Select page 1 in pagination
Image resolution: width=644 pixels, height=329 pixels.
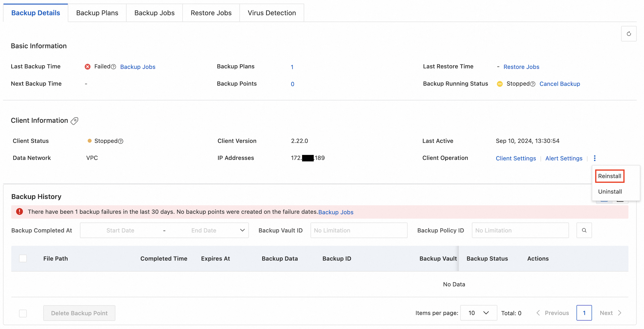584,313
